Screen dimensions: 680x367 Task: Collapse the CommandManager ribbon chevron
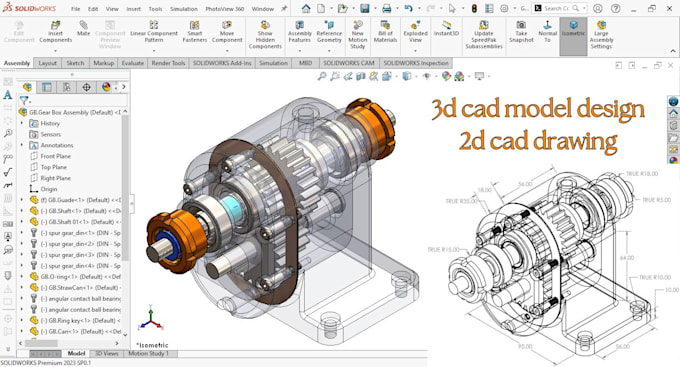coord(673,51)
